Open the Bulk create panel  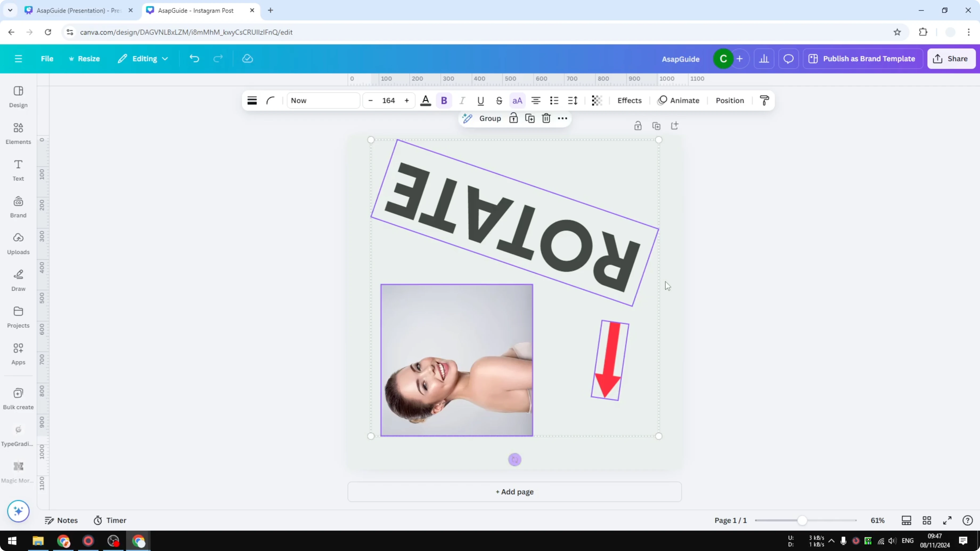click(18, 398)
